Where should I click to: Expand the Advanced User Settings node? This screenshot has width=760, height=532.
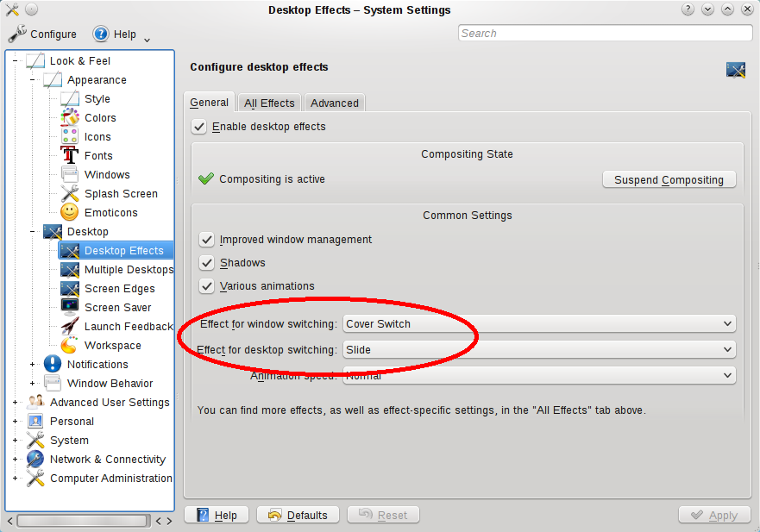pos(15,402)
